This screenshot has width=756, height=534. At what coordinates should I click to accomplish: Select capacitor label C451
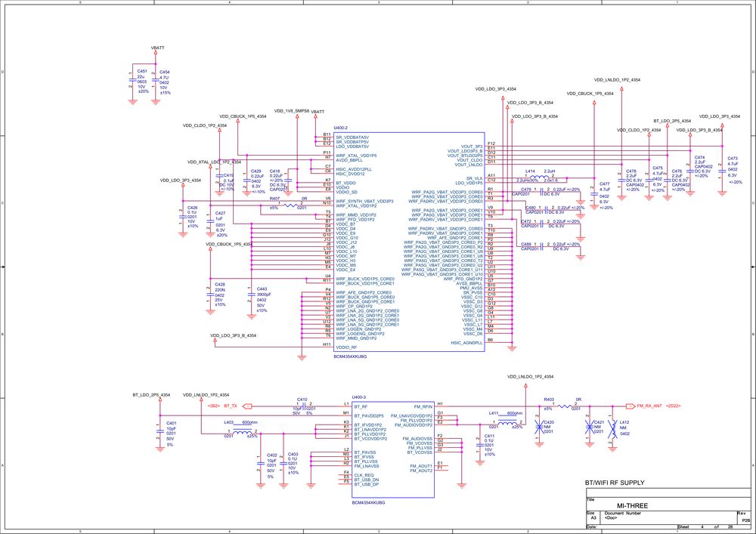pos(142,71)
